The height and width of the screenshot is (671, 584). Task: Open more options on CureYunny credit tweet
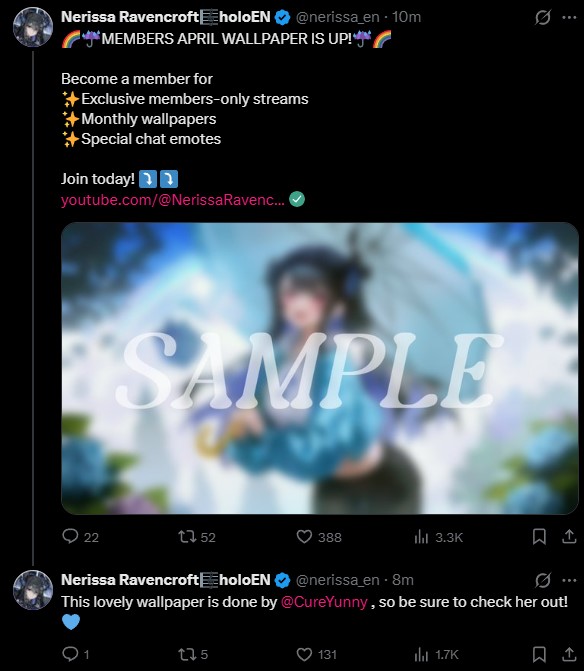pyautogui.click(x=569, y=580)
